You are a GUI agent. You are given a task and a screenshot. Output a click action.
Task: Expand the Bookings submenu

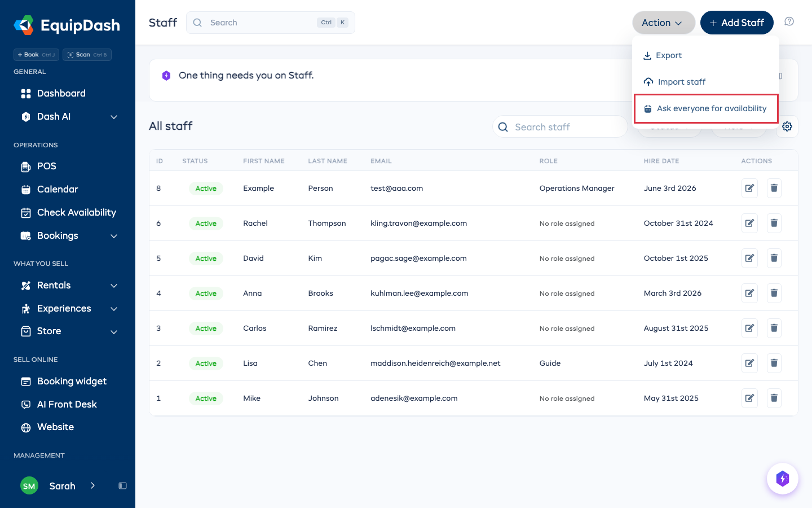pos(114,236)
